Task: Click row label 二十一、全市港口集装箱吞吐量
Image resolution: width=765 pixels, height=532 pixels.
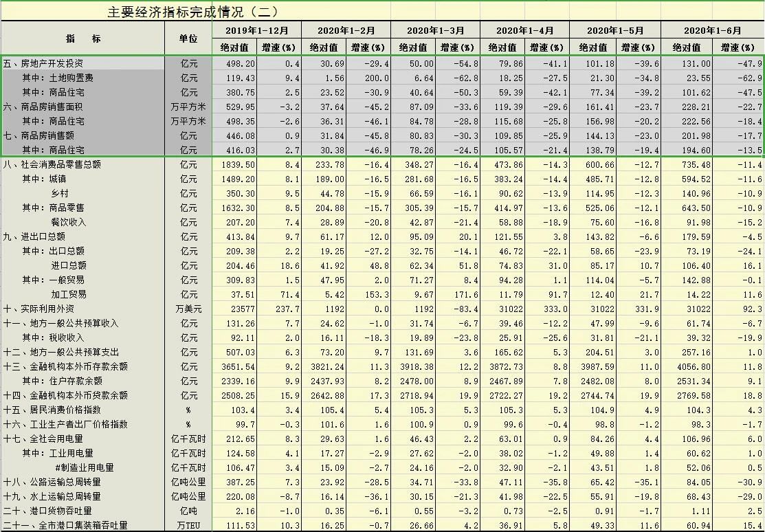Action: (x=65, y=525)
